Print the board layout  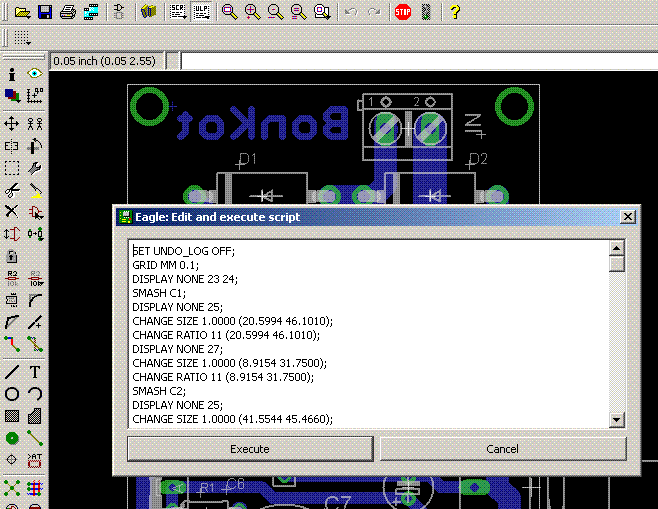tap(68, 12)
